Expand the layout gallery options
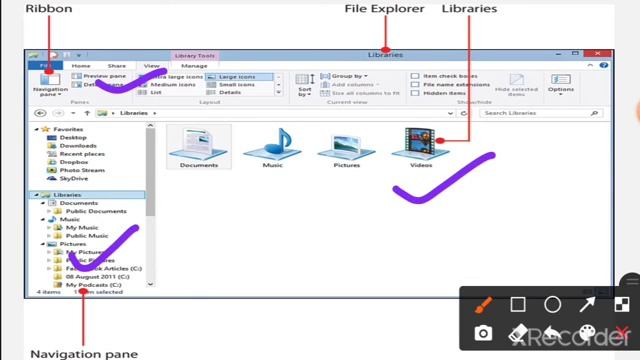 point(279,93)
